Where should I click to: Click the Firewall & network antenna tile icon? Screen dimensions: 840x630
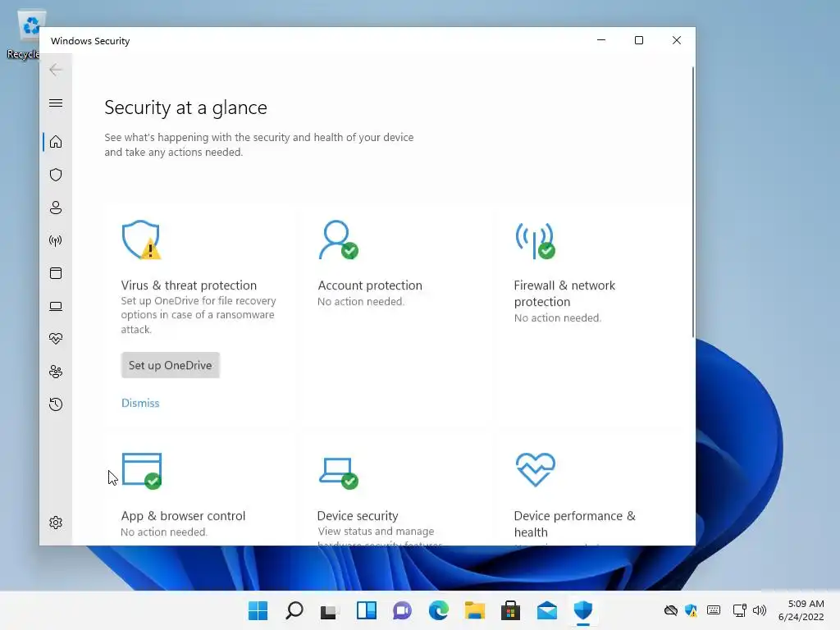pyautogui.click(x=535, y=240)
